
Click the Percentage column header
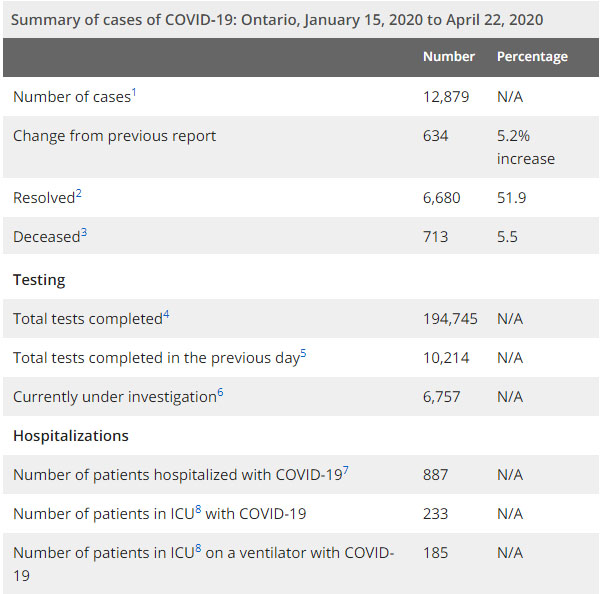click(x=532, y=57)
